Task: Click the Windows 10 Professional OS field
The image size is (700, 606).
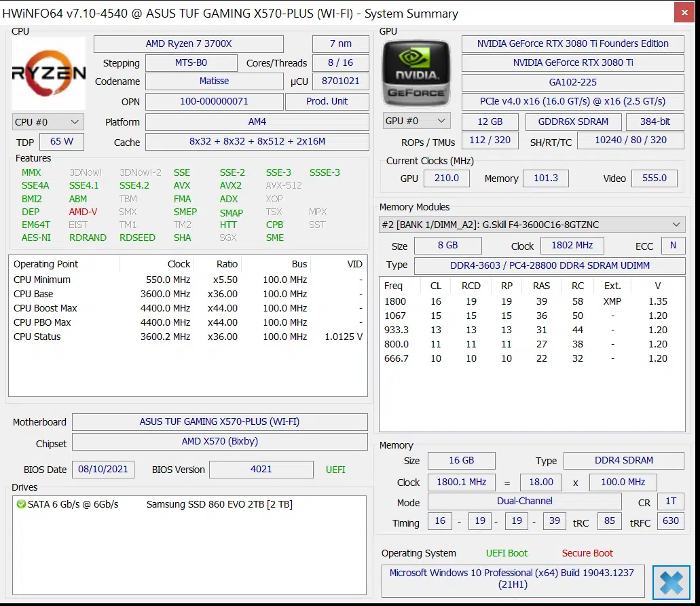Action: [513, 581]
